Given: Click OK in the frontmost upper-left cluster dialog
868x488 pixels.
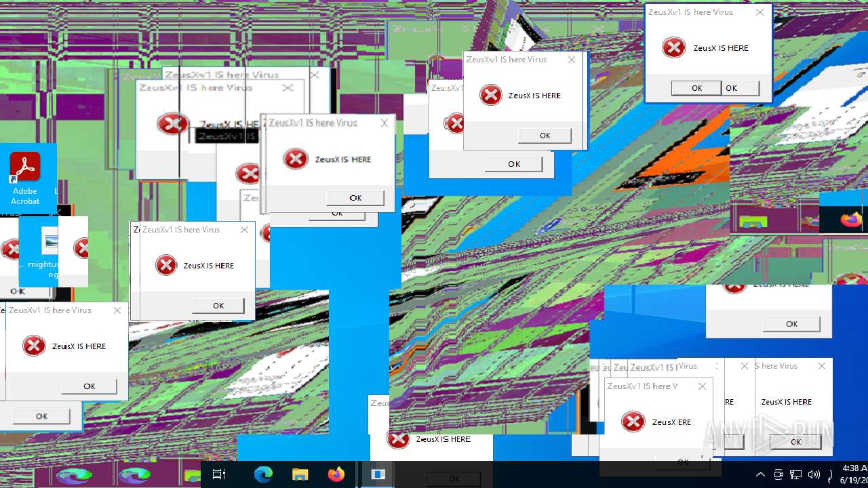Looking at the screenshot, I should coord(355,198).
